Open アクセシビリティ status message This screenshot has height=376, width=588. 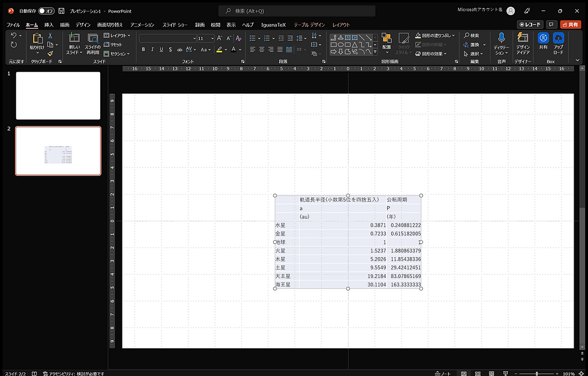click(73, 374)
